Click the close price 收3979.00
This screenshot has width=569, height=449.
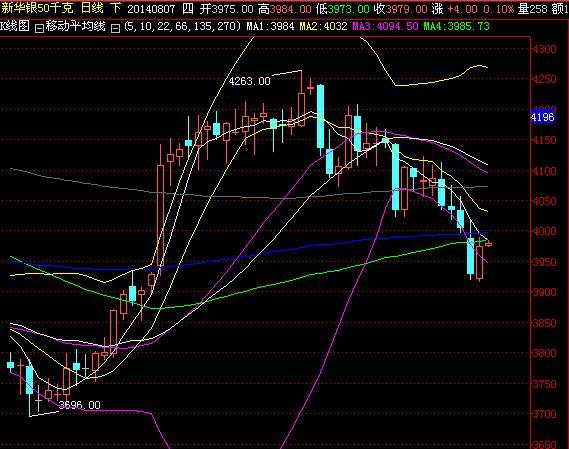coord(401,9)
